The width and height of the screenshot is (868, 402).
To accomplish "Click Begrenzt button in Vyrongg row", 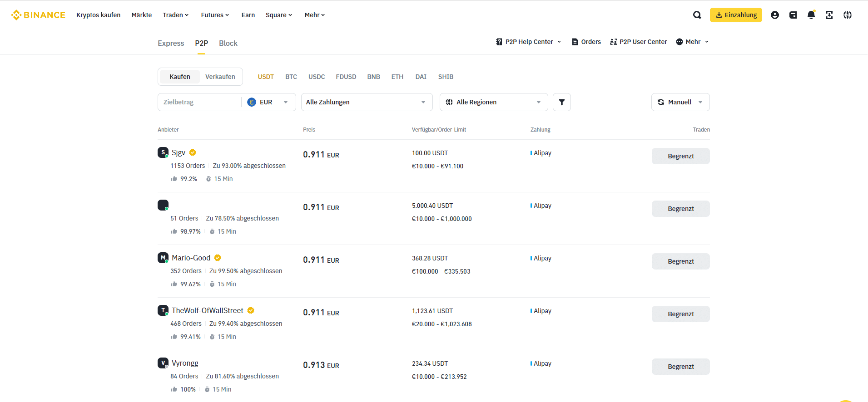I will coord(681,367).
